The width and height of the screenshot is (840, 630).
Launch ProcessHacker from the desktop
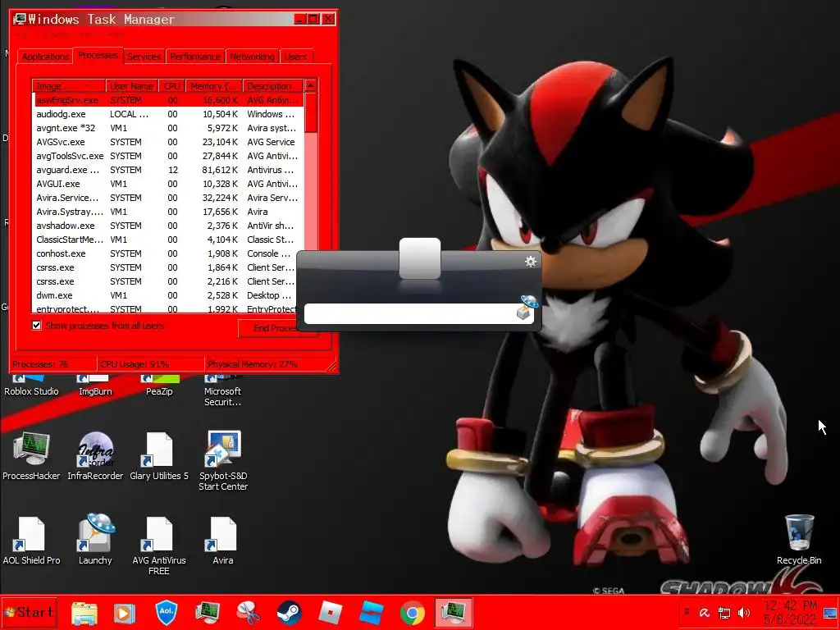coord(31,455)
